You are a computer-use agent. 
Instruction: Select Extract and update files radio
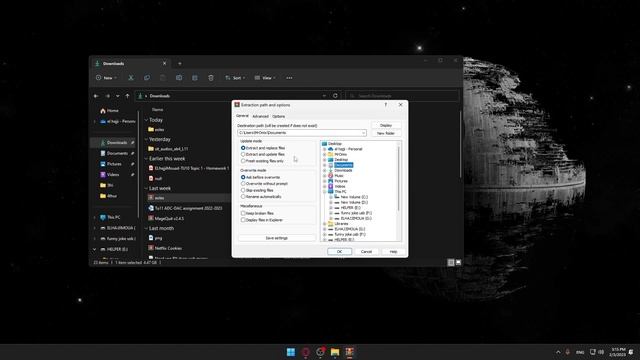pyautogui.click(x=243, y=154)
